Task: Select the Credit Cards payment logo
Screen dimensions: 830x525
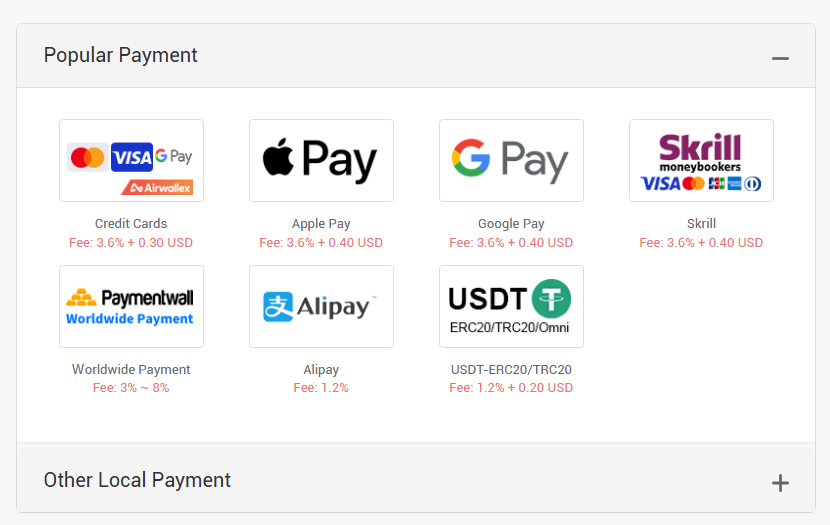Action: coord(131,160)
